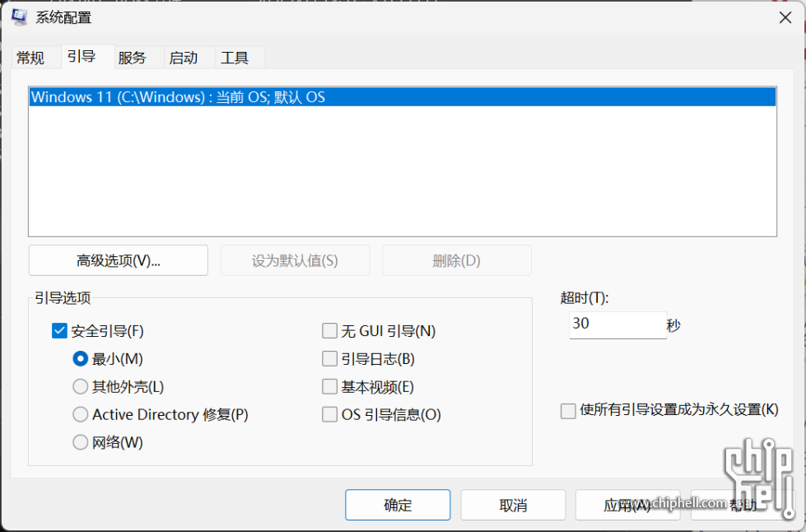The width and height of the screenshot is (806, 532).
Task: Click the 设为默认值(S) button
Action: click(x=295, y=260)
